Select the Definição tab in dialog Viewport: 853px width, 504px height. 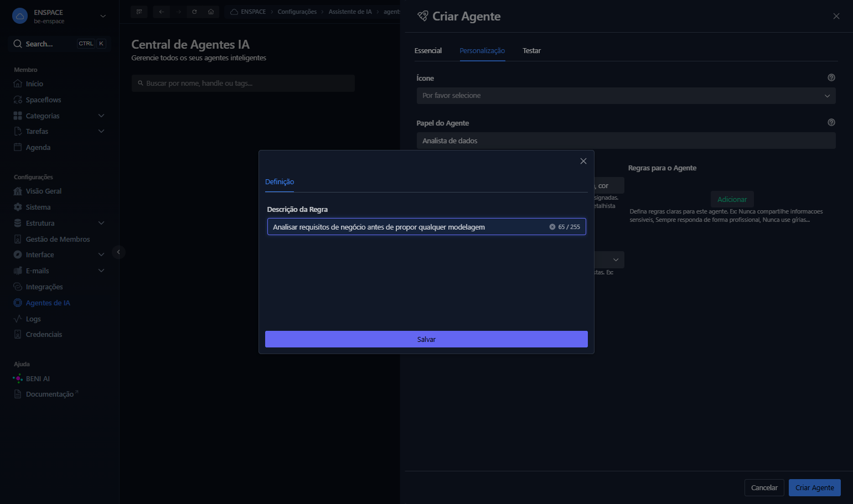click(x=280, y=181)
